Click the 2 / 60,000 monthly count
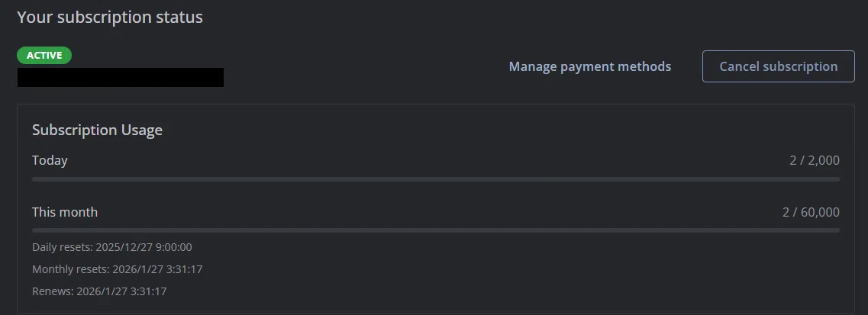Viewport: 868px width, 315px height. point(811,212)
